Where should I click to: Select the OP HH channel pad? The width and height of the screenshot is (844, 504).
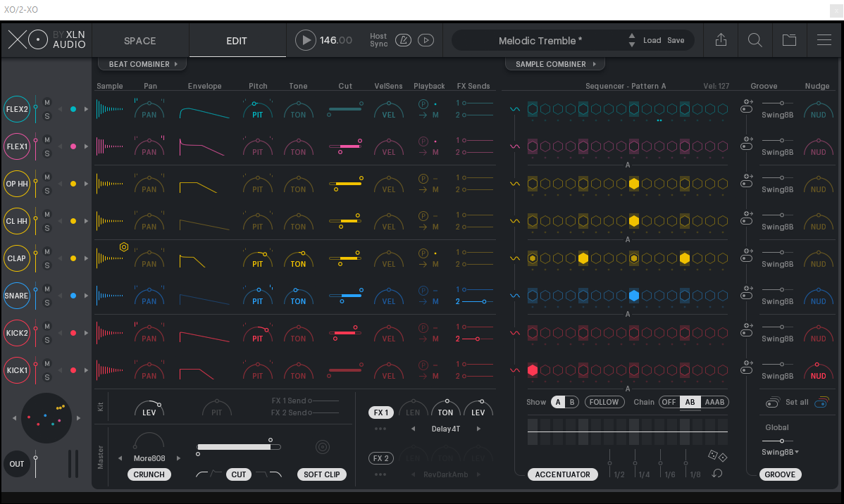tap(17, 184)
